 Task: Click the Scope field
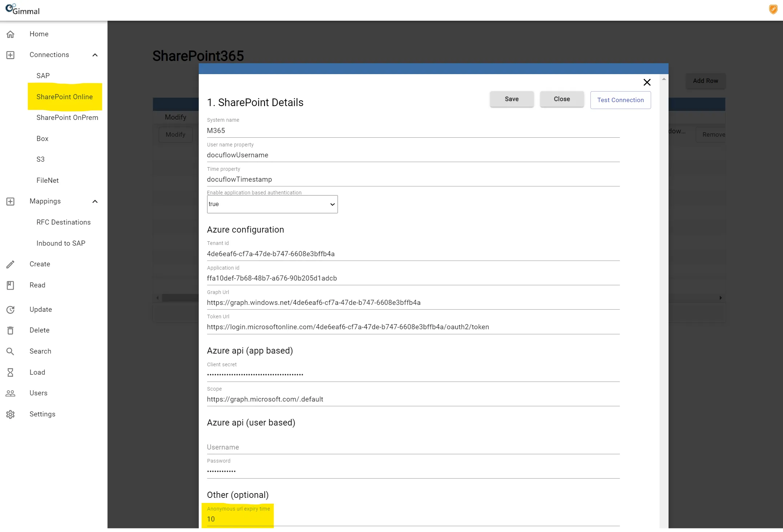click(413, 399)
